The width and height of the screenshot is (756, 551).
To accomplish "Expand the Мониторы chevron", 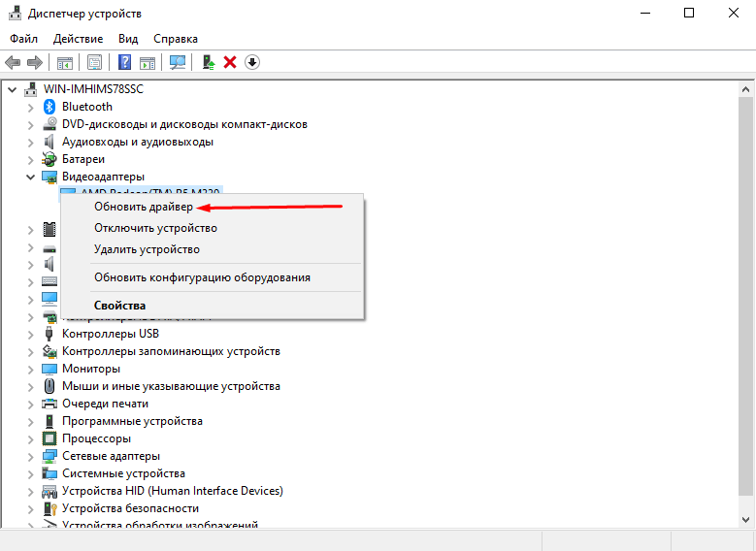I will (x=30, y=370).
